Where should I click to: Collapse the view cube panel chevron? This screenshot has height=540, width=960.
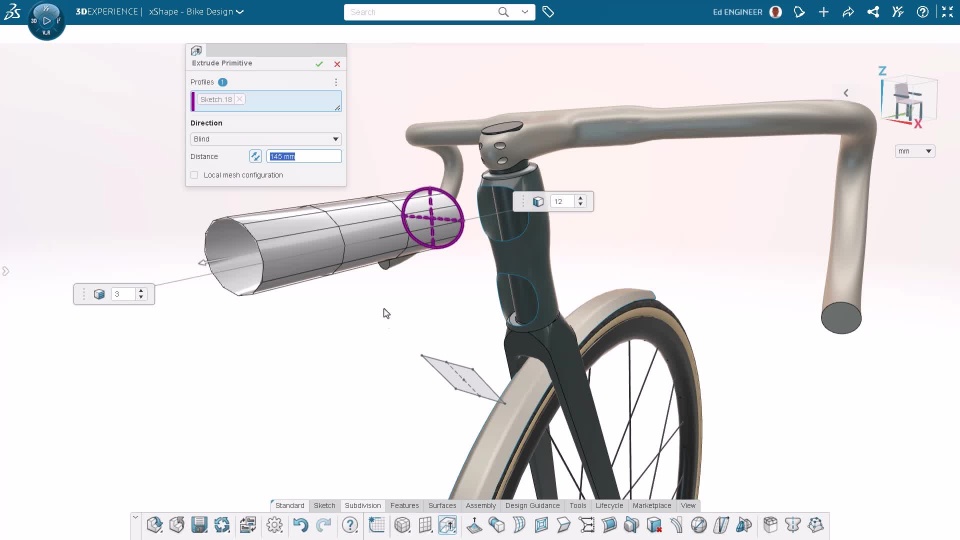846,93
